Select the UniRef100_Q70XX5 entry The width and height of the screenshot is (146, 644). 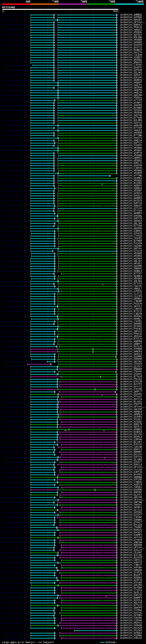coord(131,251)
